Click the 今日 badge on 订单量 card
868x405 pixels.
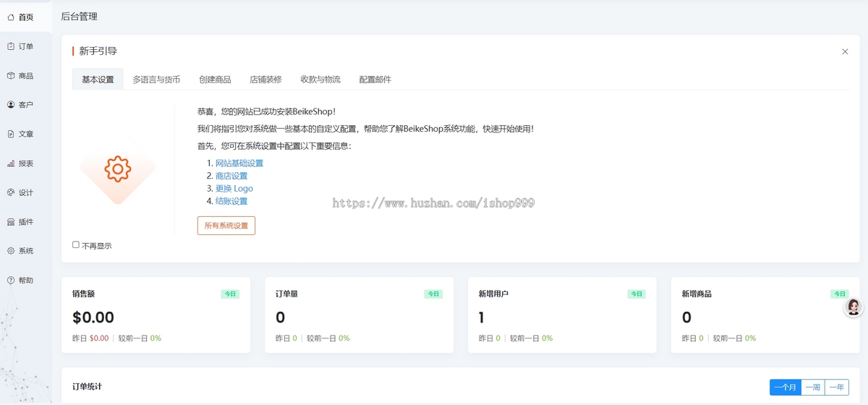[433, 294]
